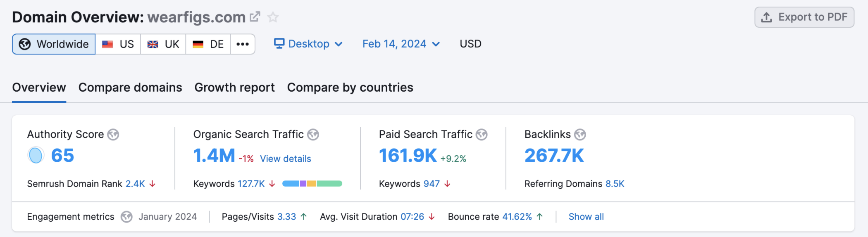Select the Overview tab

pos(39,88)
